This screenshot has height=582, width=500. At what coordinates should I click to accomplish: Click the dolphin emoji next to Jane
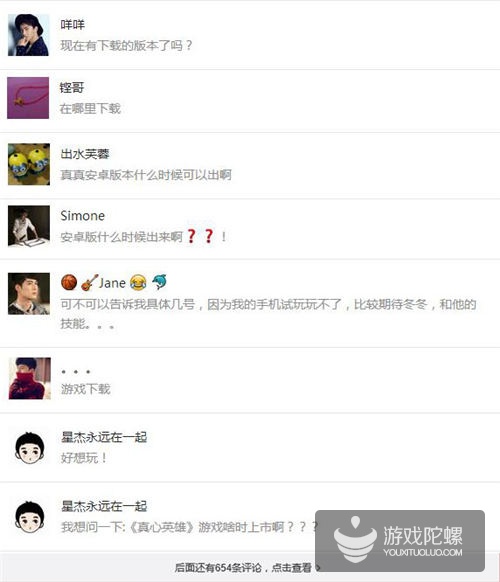(x=159, y=282)
